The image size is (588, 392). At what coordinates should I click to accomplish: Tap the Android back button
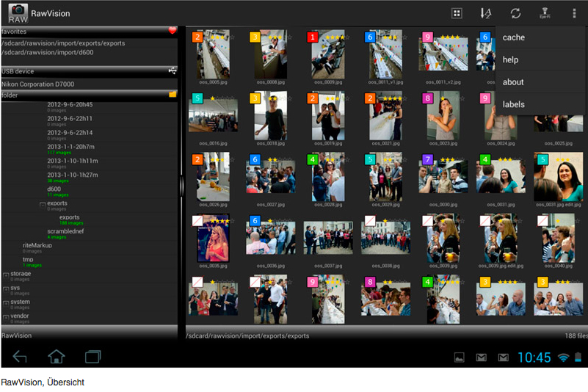(x=20, y=357)
